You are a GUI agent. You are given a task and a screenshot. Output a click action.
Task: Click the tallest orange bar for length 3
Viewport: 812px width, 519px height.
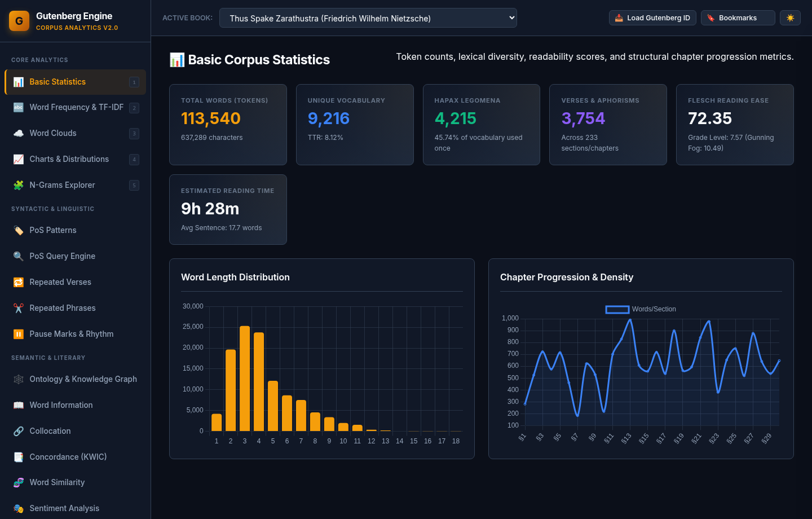pos(245,379)
